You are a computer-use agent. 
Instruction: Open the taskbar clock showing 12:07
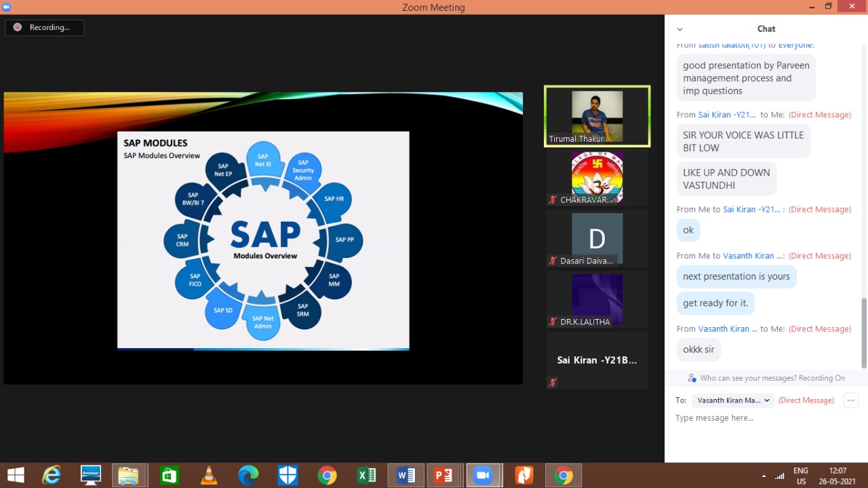pos(838,476)
